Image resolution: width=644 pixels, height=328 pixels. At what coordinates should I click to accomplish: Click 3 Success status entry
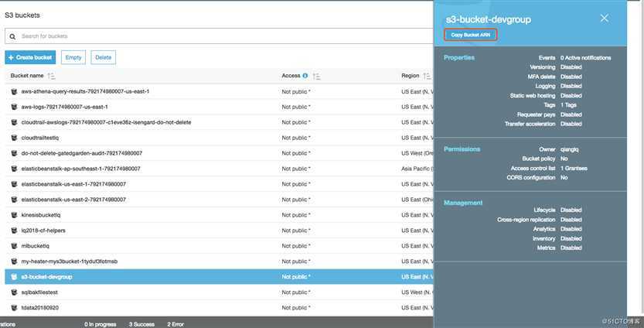(x=141, y=324)
